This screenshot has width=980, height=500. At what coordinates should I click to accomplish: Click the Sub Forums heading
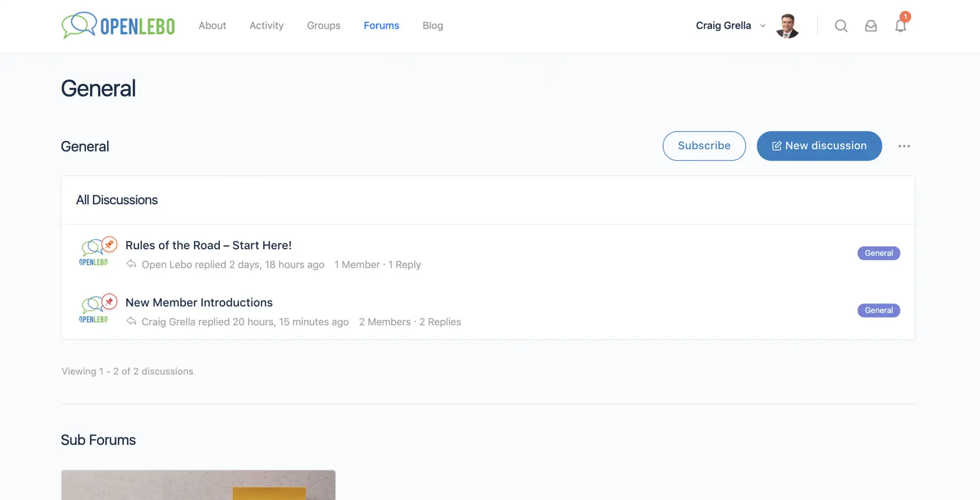[98, 440]
